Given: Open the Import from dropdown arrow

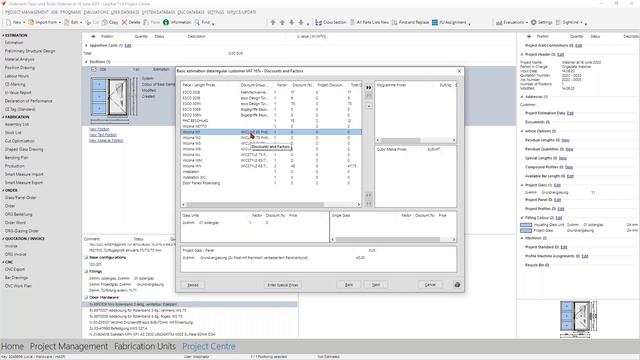Looking at the screenshot, I should pos(60,23).
